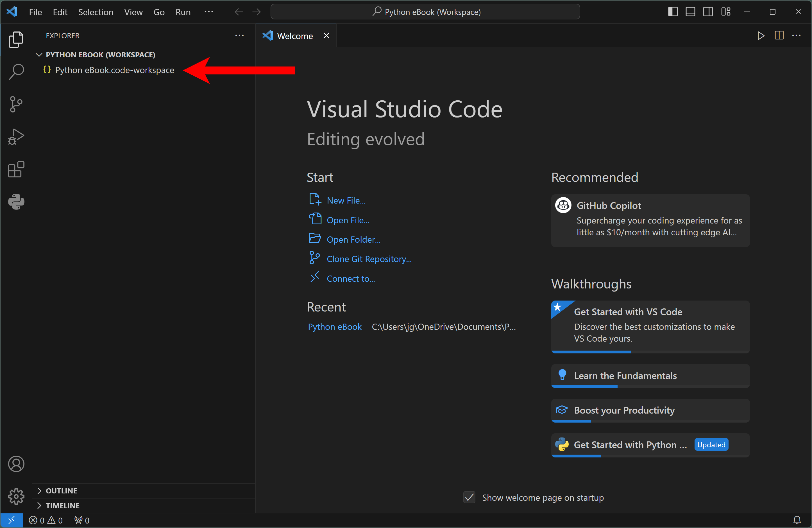Open notifications bell in status bar

tap(797, 520)
